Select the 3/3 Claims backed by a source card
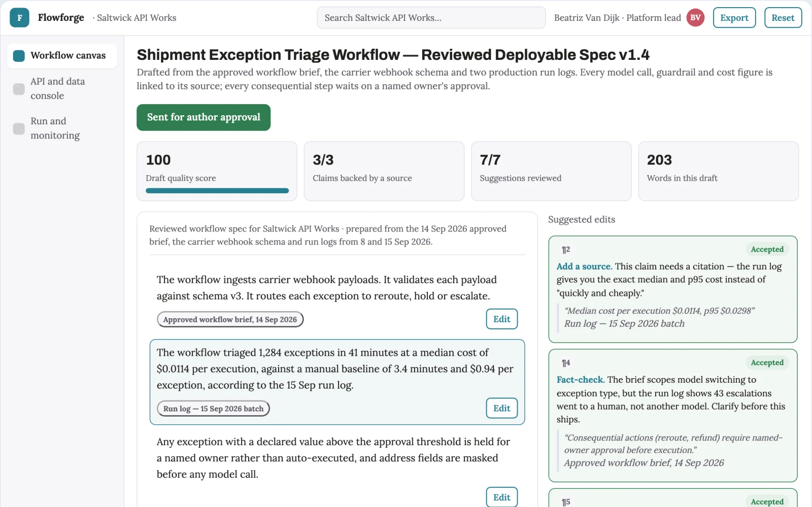The image size is (812, 507). pyautogui.click(x=384, y=171)
